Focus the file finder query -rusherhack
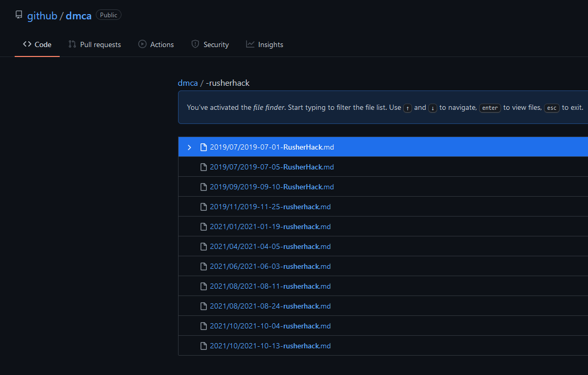The image size is (588, 375). 228,83
